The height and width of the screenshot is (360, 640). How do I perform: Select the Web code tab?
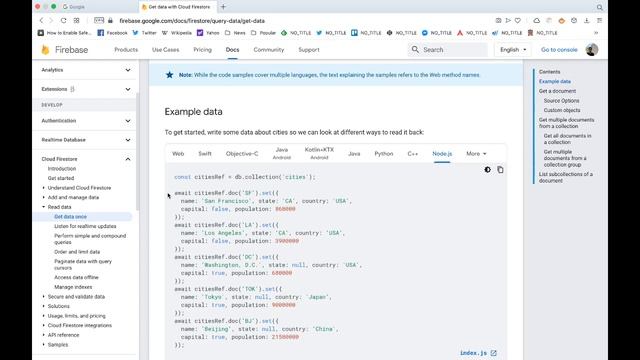(178, 154)
